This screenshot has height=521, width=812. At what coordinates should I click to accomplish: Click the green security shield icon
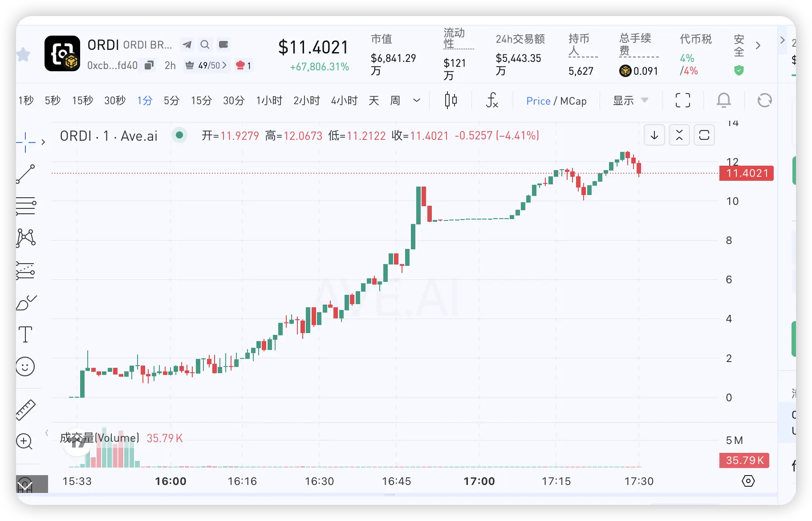739,70
